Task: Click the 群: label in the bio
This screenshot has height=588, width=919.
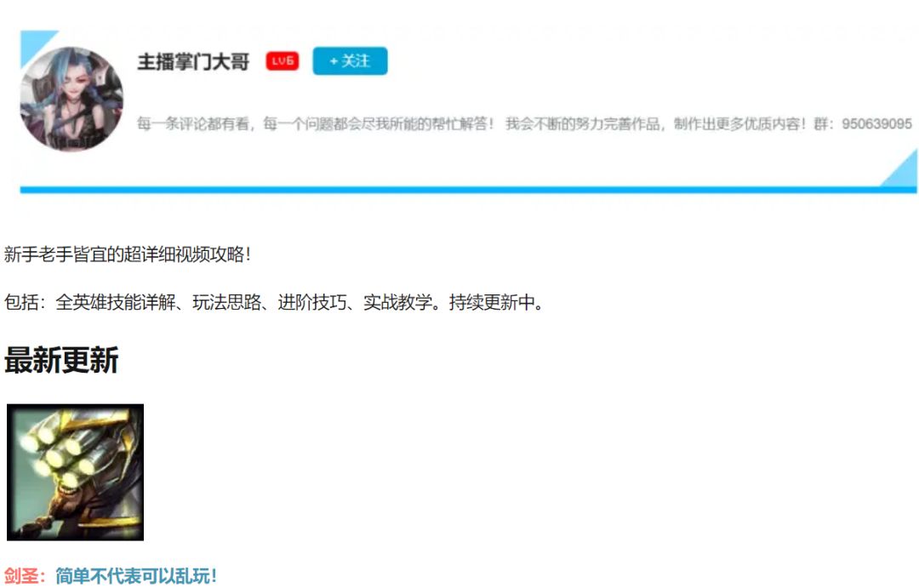Action: pyautogui.click(x=824, y=123)
